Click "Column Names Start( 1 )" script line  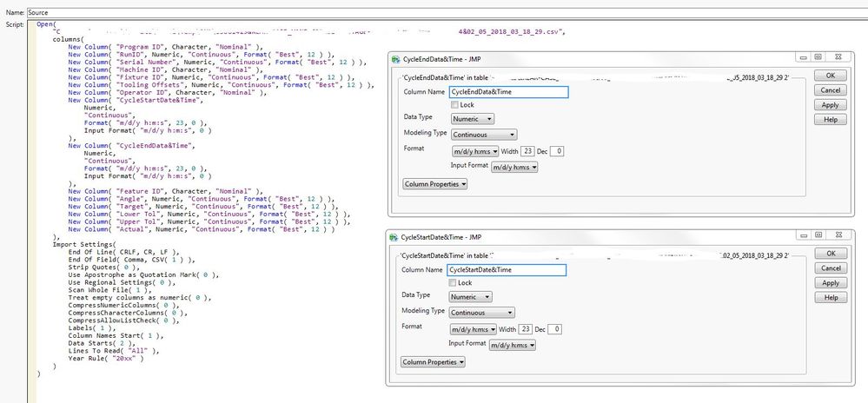(x=116, y=335)
